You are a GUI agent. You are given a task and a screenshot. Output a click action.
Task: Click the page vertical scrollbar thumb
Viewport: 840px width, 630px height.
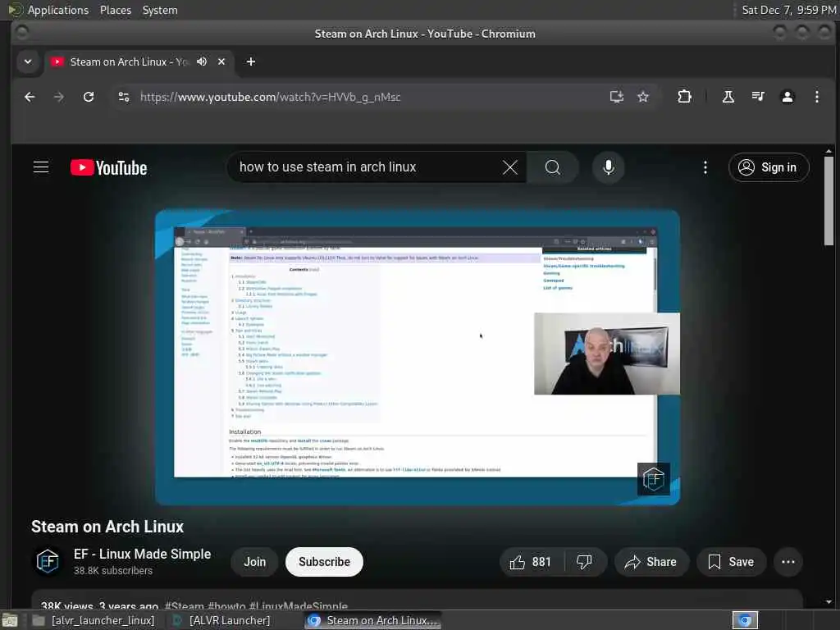click(829, 200)
